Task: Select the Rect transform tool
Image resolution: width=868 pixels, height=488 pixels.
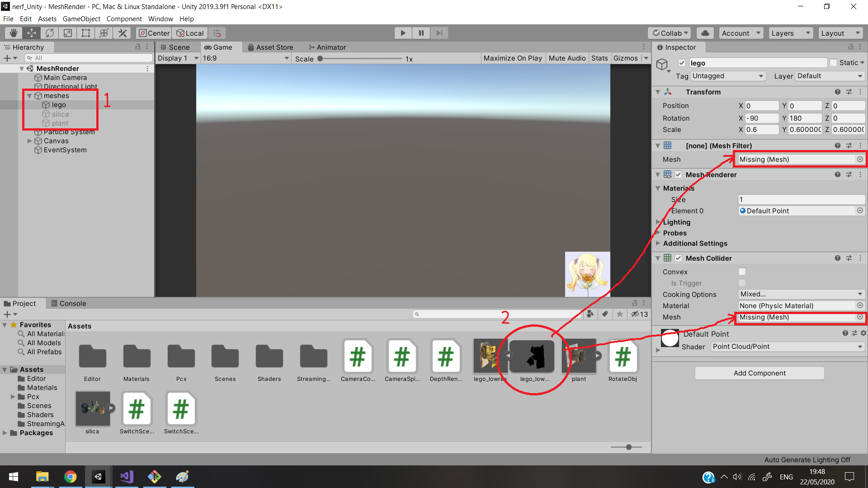Action: [86, 33]
